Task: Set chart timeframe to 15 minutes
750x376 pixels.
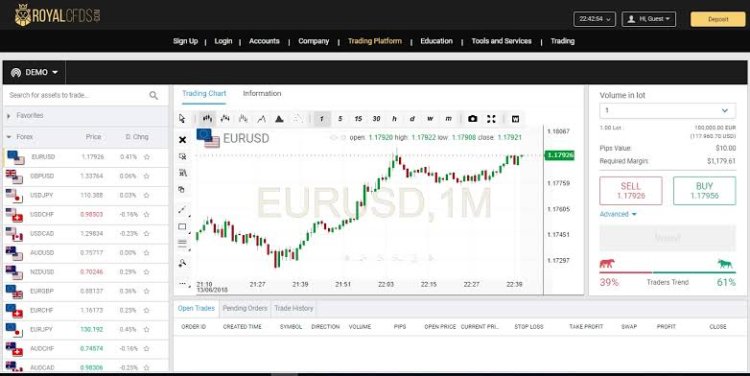Action: 358,119
